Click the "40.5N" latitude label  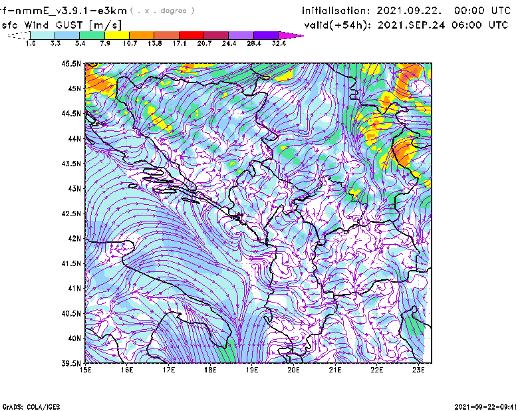coord(71,313)
